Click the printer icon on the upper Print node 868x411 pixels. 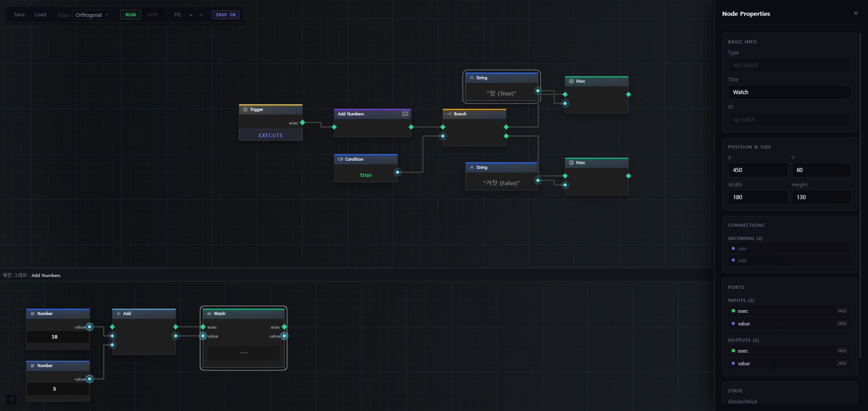tap(571, 81)
